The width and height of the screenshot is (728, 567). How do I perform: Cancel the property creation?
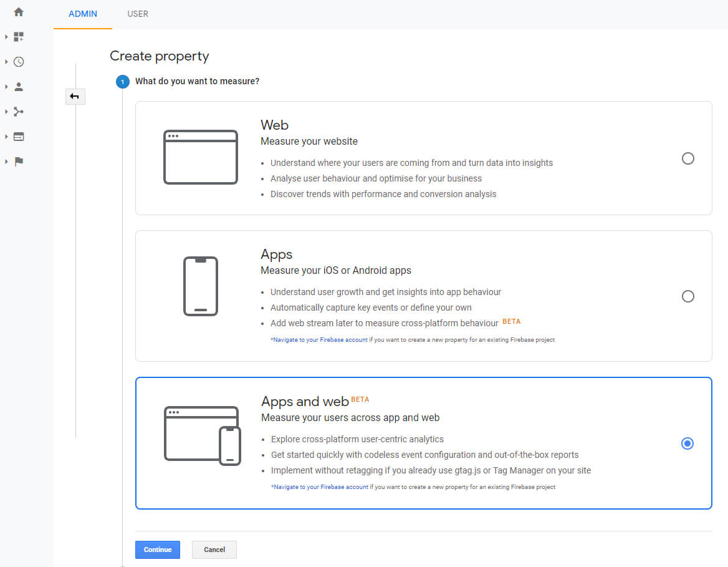coord(214,550)
